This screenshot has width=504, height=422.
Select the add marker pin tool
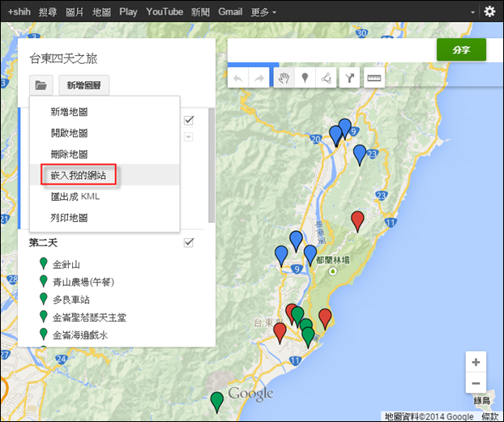click(305, 78)
